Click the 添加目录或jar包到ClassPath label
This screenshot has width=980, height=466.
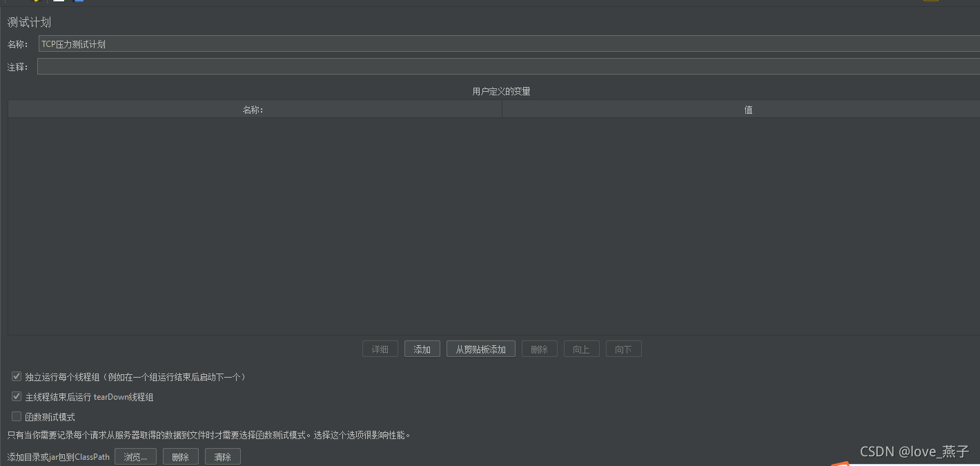point(59,457)
